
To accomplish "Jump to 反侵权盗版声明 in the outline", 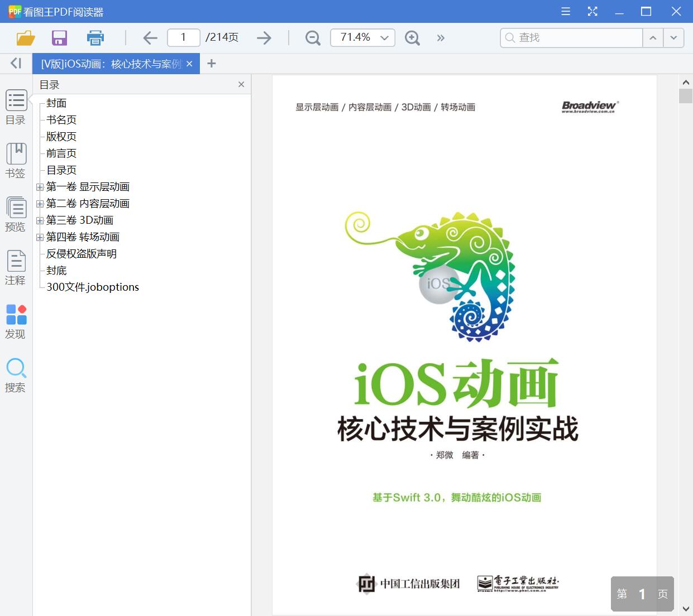I will point(82,253).
